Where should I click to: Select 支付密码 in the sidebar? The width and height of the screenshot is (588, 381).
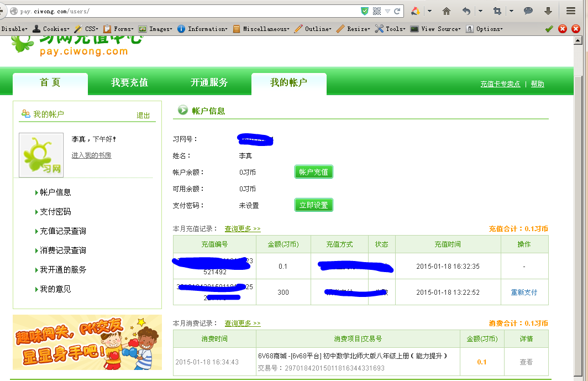tap(55, 212)
